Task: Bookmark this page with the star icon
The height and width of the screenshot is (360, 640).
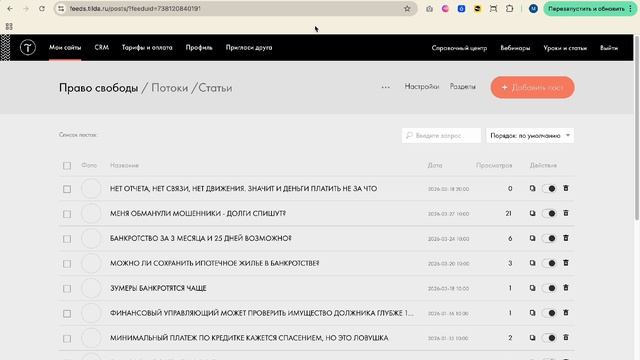Action: (x=407, y=9)
